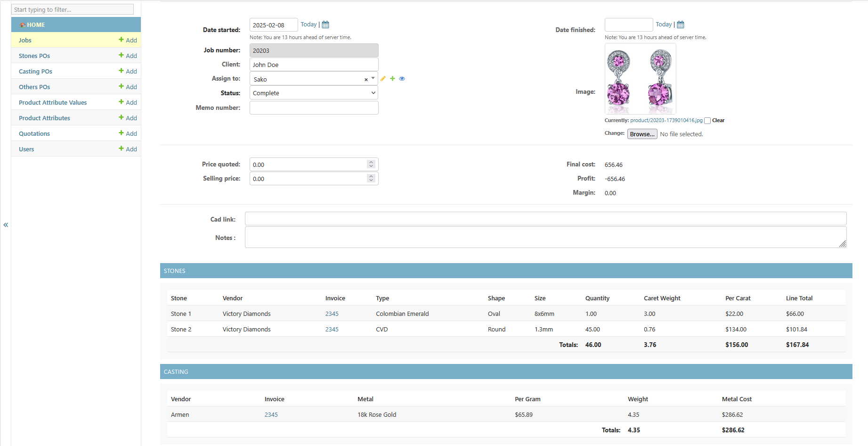Image resolution: width=868 pixels, height=446 pixels.
Task: Click the Notes text area
Action: click(545, 237)
